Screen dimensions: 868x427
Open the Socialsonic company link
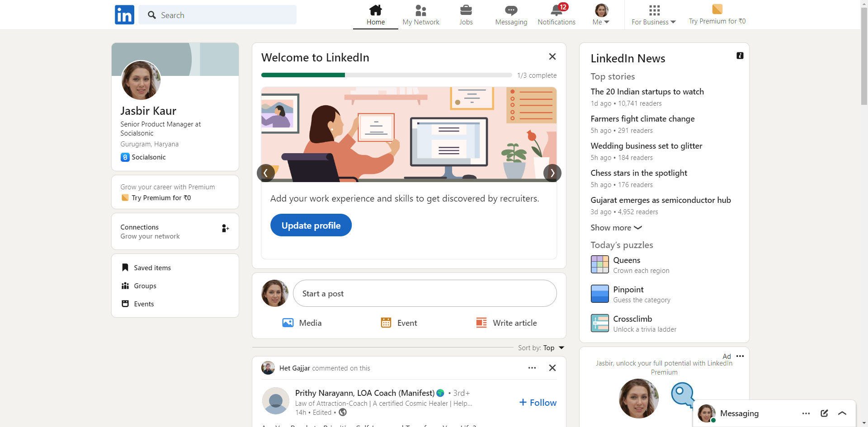click(143, 157)
